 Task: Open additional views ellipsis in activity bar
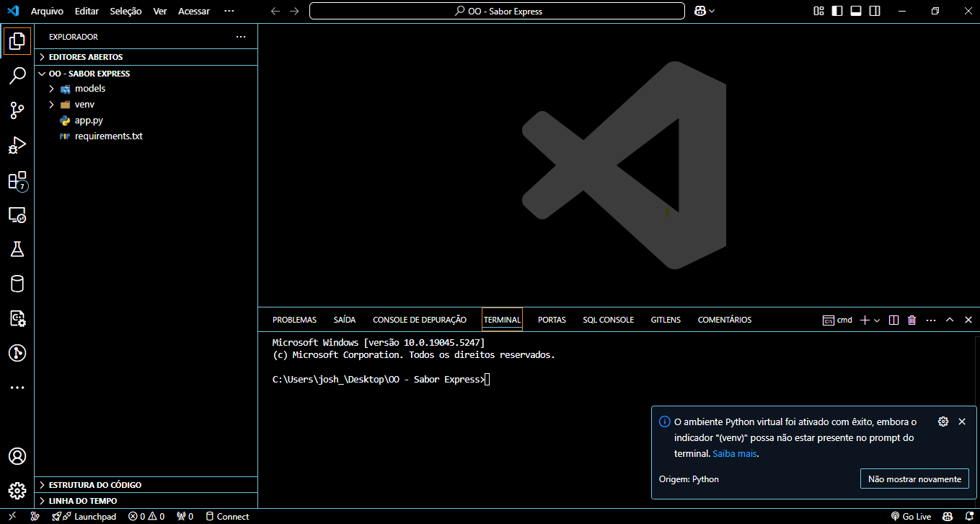17,388
